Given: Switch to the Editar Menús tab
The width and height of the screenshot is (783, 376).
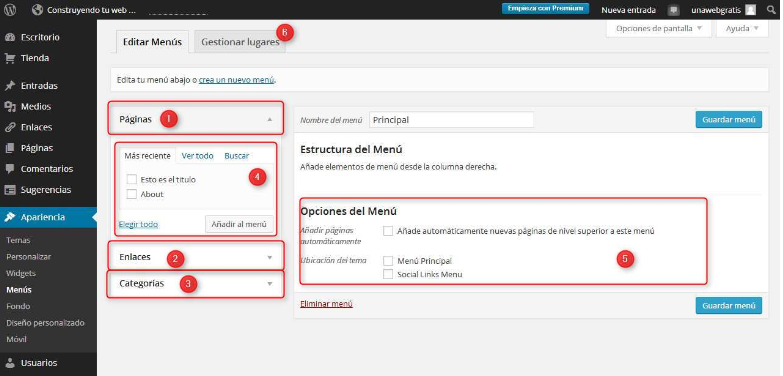Looking at the screenshot, I should tap(152, 42).
